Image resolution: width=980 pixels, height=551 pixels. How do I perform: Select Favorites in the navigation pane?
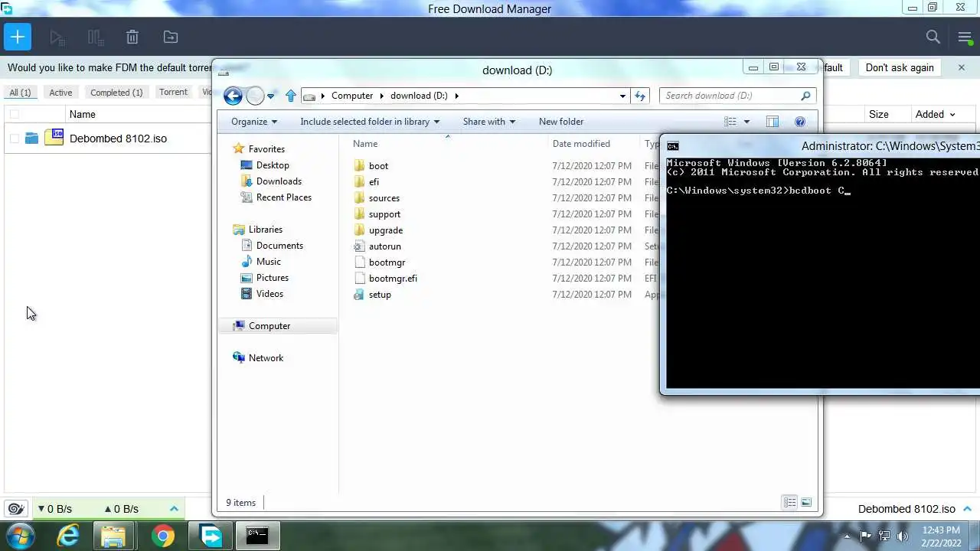(266, 149)
